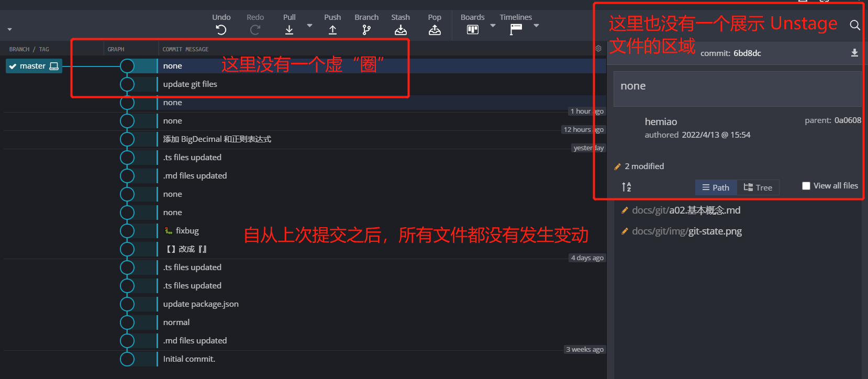Image resolution: width=868 pixels, height=379 pixels.
Task: Click the '2 modified' summary label
Action: click(644, 166)
